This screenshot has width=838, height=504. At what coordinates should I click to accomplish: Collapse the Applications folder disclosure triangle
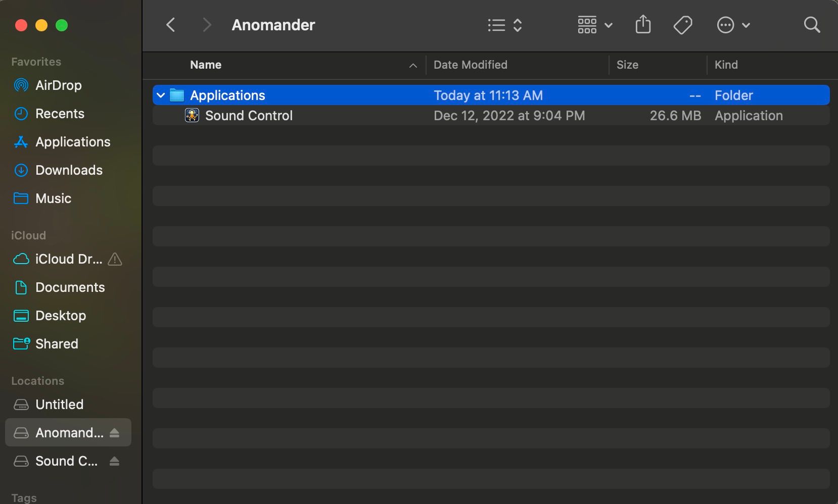[161, 95]
